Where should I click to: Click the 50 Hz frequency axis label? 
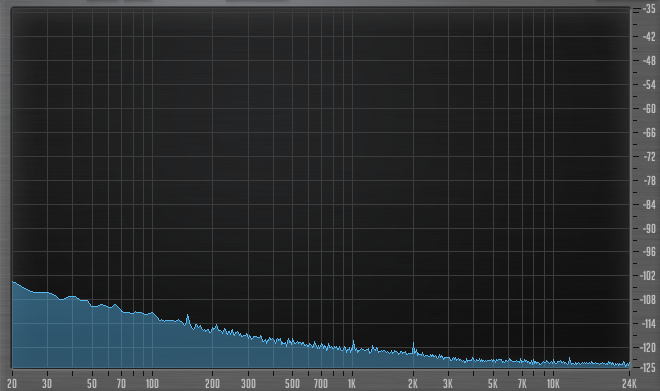tap(92, 383)
